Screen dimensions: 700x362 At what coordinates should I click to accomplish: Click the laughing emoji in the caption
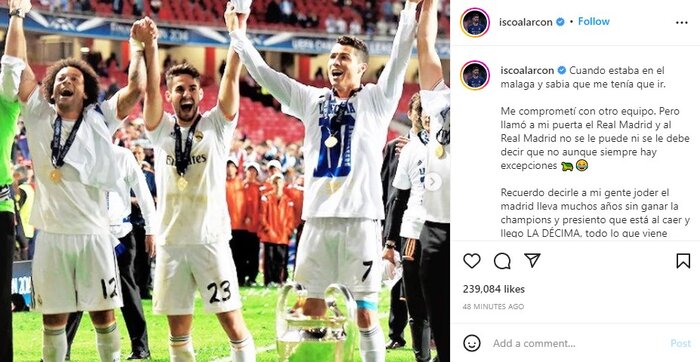pyautogui.click(x=582, y=166)
